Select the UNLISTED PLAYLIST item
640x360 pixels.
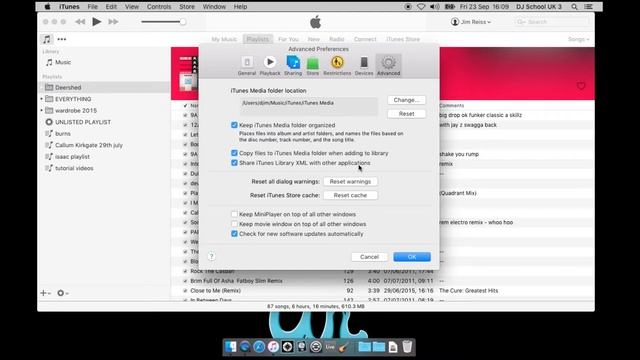pos(83,122)
